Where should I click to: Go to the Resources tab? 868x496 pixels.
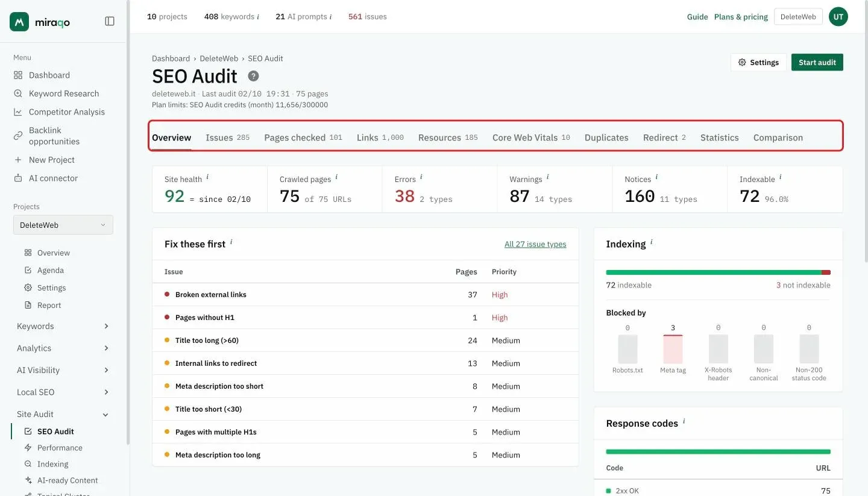coord(448,137)
